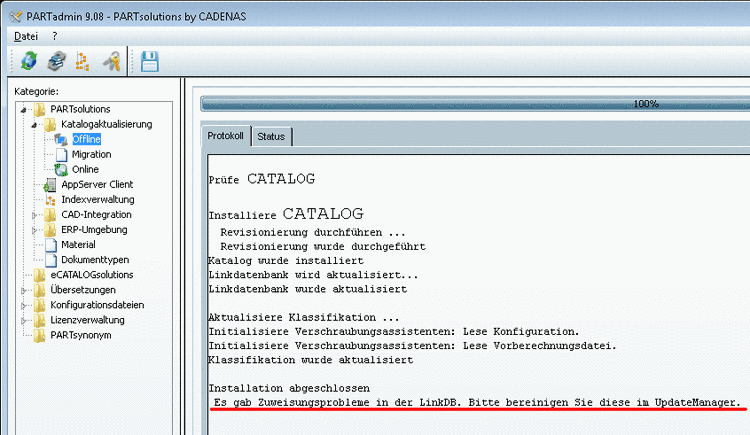Image resolution: width=750 pixels, height=435 pixels.
Task: Click the Material document icon
Action: click(51, 245)
